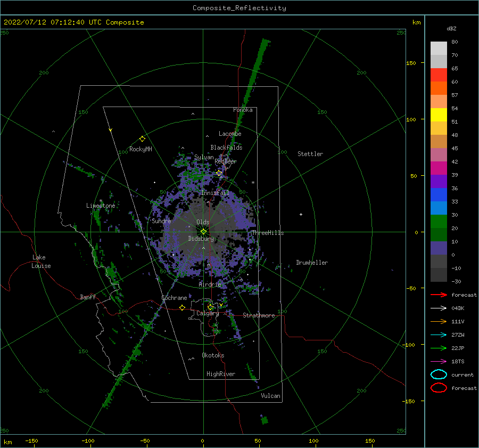Click the Stettler city label
Image resolution: width=479 pixels, height=448 pixels.
pyautogui.click(x=310, y=154)
